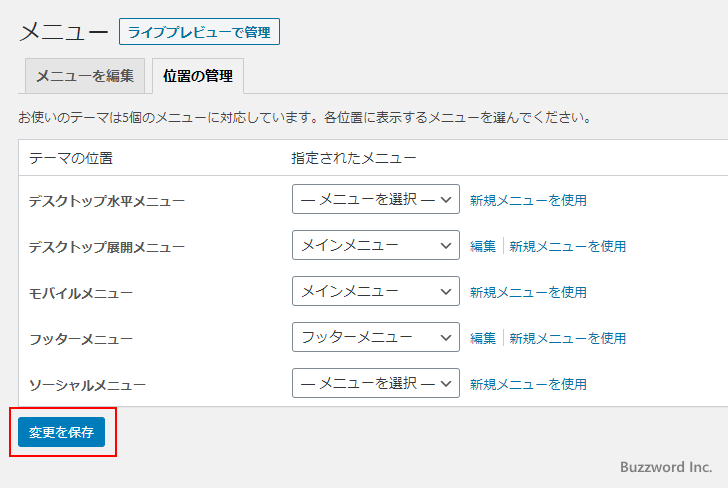Click the テーマの位置 column header

pos(71,158)
